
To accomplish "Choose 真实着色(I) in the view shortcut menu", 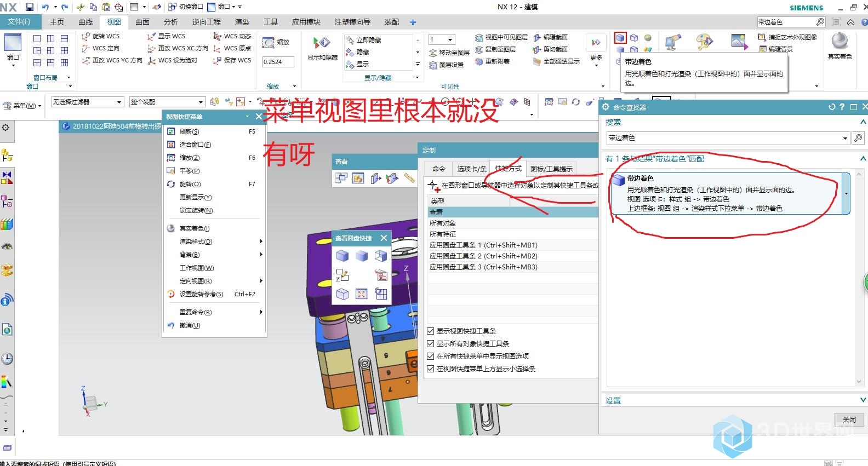I will point(214,228).
